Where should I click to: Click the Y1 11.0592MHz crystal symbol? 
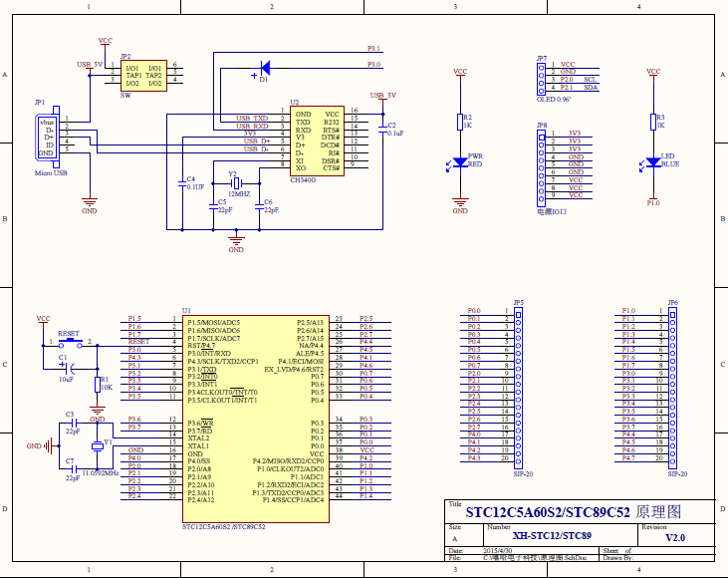pos(97,446)
